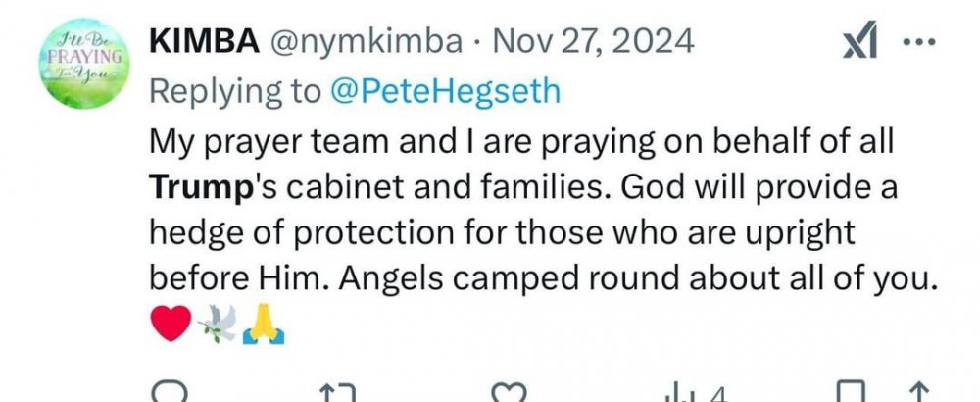Bookmark this post
The image size is (980, 402).
click(855, 394)
